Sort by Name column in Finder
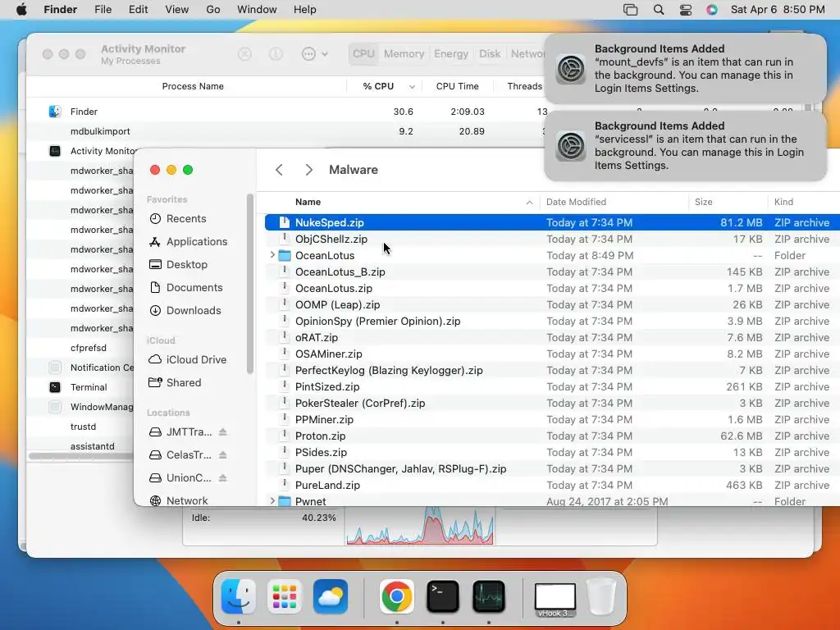Image resolution: width=840 pixels, height=630 pixels. [x=308, y=202]
